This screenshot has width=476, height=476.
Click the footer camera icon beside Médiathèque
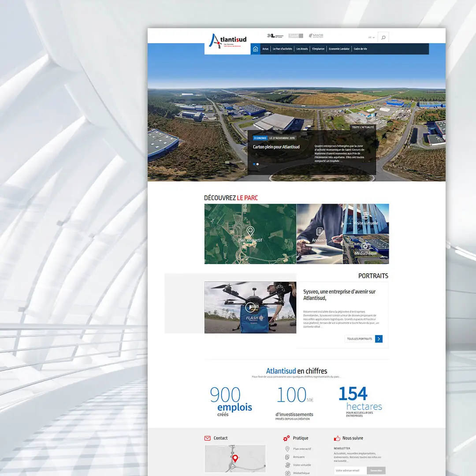[287, 473]
